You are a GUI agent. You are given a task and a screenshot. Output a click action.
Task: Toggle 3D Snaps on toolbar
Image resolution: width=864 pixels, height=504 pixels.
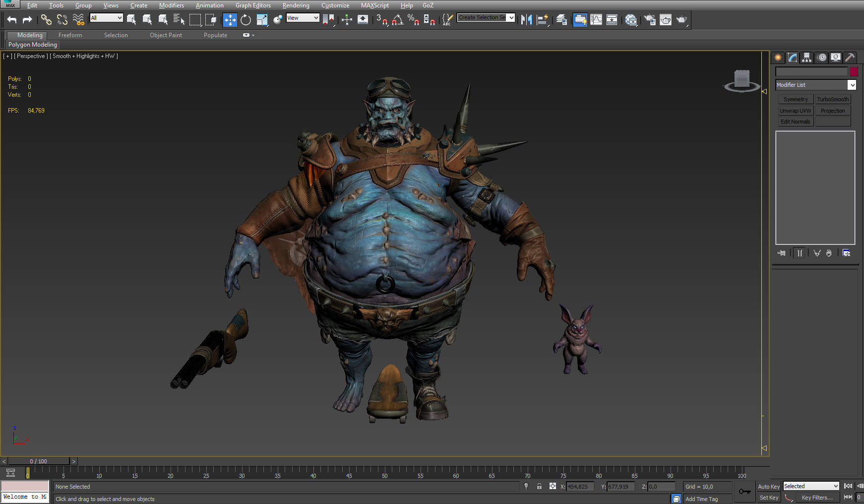[x=382, y=19]
